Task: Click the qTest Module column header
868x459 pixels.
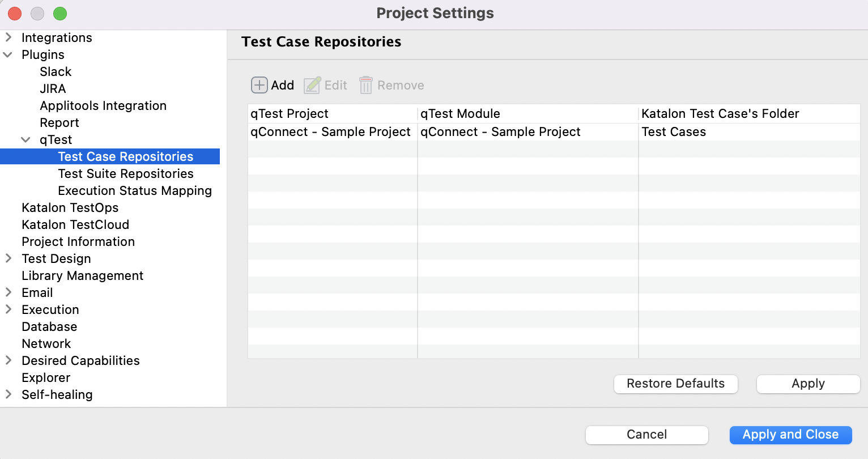Action: (x=460, y=113)
